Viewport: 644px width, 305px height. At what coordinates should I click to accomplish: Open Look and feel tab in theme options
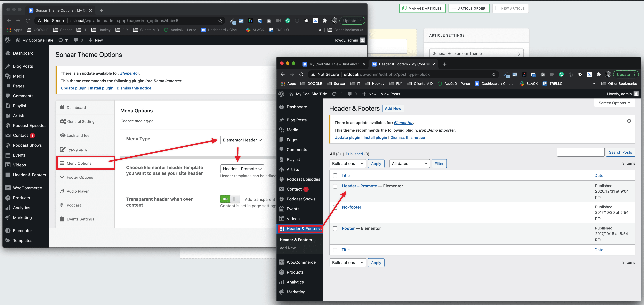[x=85, y=135]
